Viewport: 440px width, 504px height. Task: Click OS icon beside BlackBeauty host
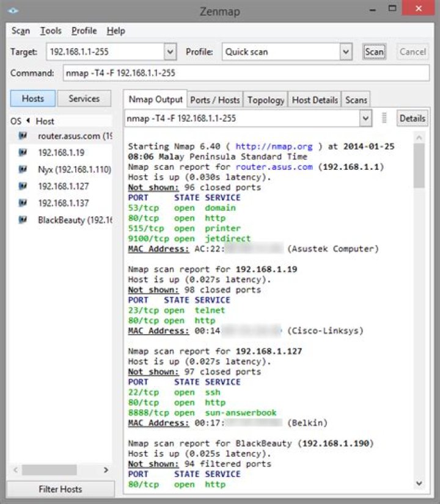pos(23,220)
